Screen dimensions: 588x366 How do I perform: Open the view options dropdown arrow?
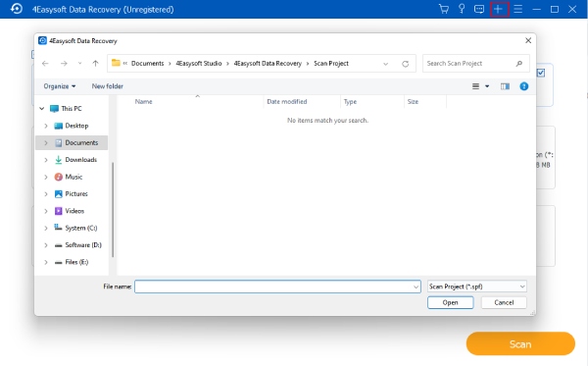[487, 86]
